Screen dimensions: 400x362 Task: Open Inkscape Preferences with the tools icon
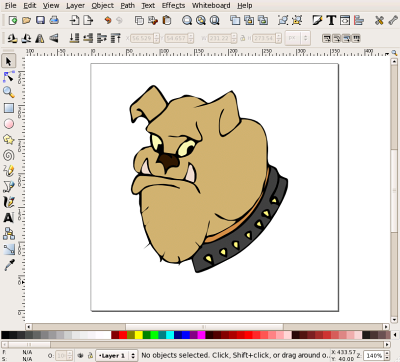379,20
